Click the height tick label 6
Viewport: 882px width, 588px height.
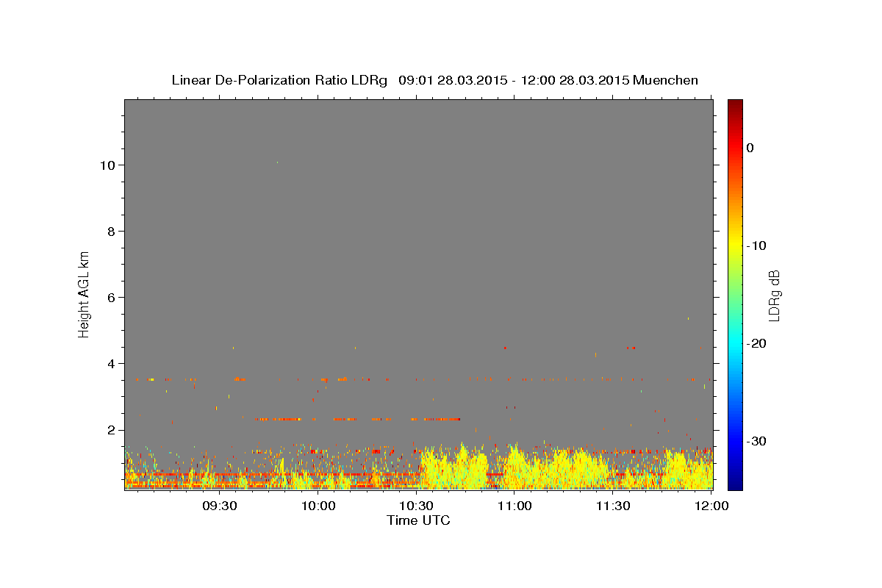click(111, 298)
